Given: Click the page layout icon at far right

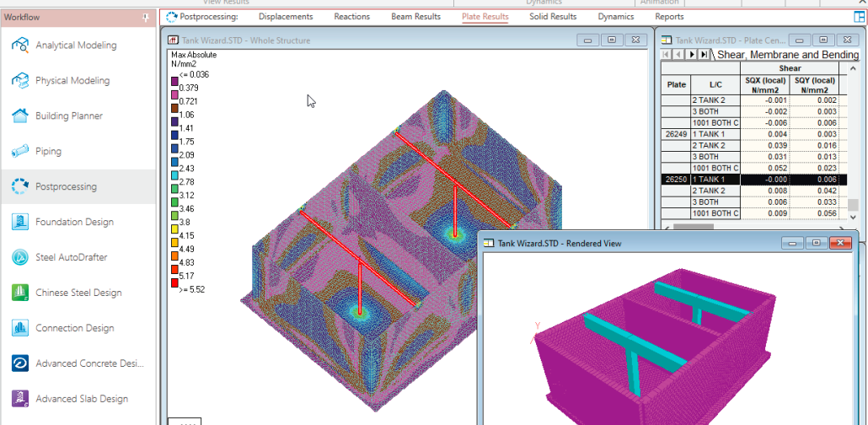Looking at the screenshot, I should point(860,17).
